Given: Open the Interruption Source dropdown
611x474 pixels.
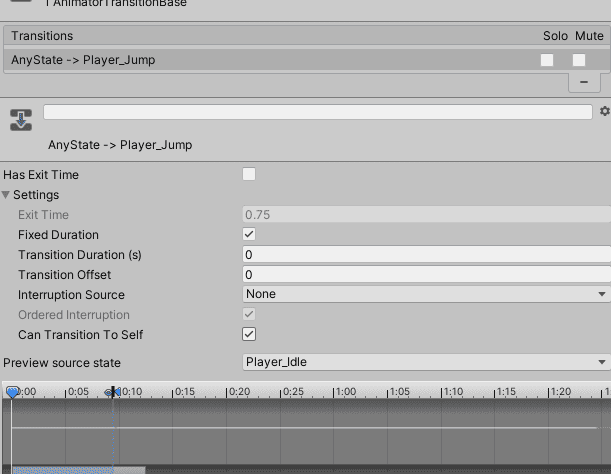Looking at the screenshot, I should 426,294.
